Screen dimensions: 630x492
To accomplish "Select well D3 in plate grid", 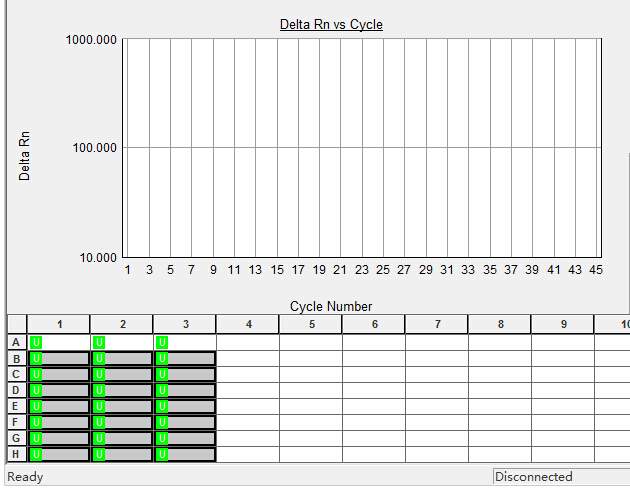I will pos(185,390).
